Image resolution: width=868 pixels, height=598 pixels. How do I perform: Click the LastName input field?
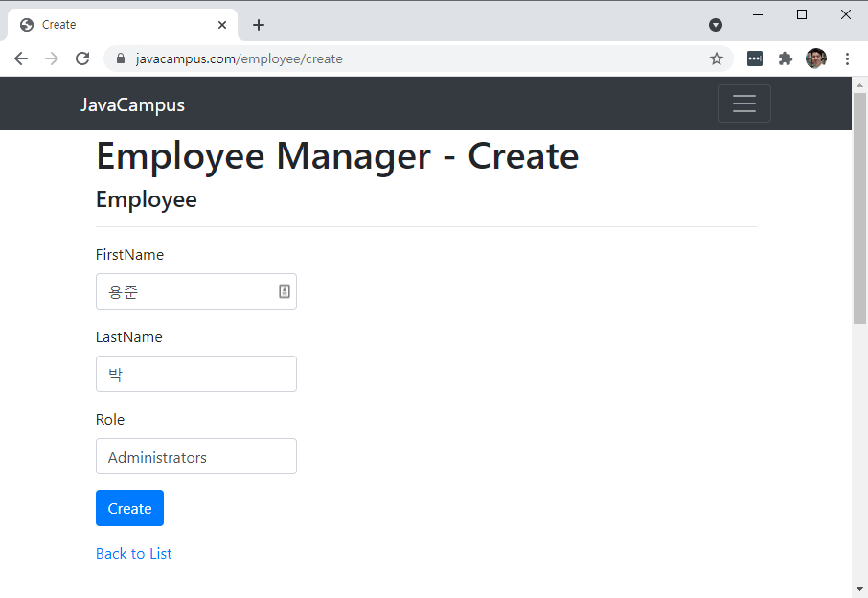pyautogui.click(x=196, y=374)
